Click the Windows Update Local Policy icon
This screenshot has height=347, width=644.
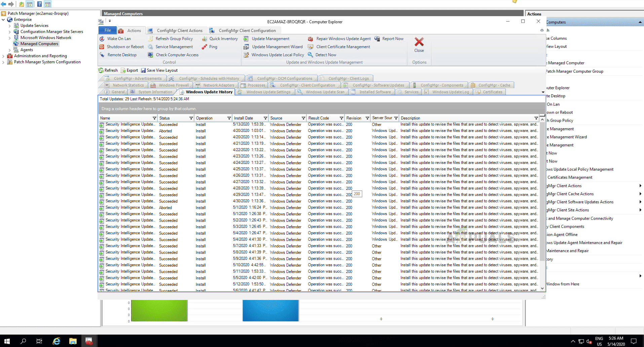point(246,55)
